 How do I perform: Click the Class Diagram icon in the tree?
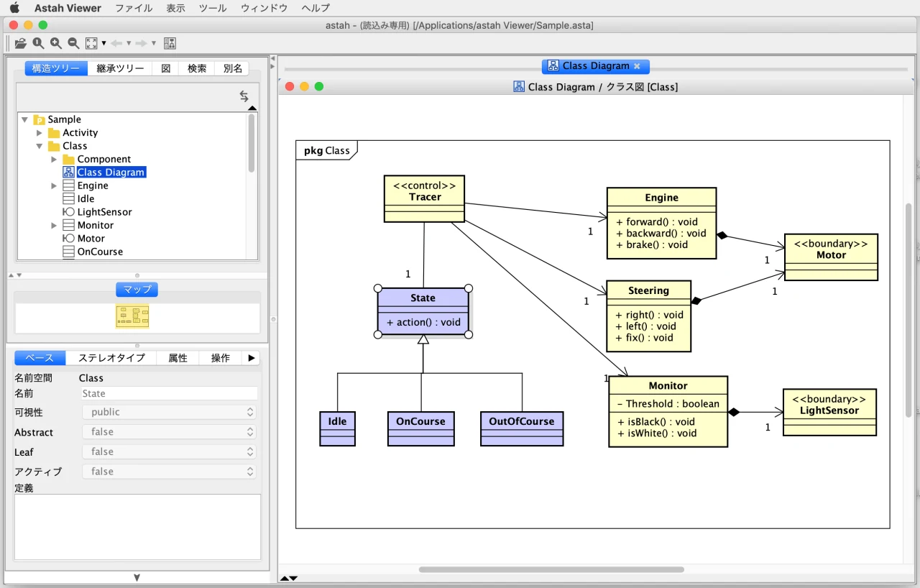click(69, 173)
